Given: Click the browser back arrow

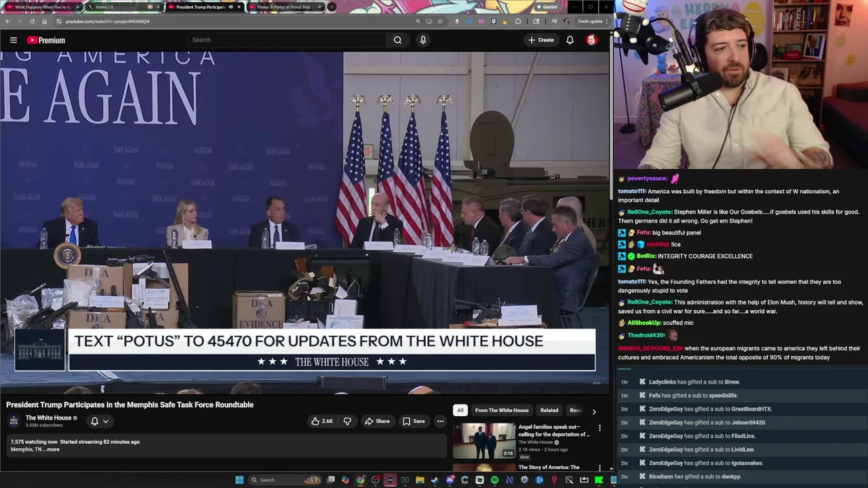Looking at the screenshot, I should coord(7,21).
